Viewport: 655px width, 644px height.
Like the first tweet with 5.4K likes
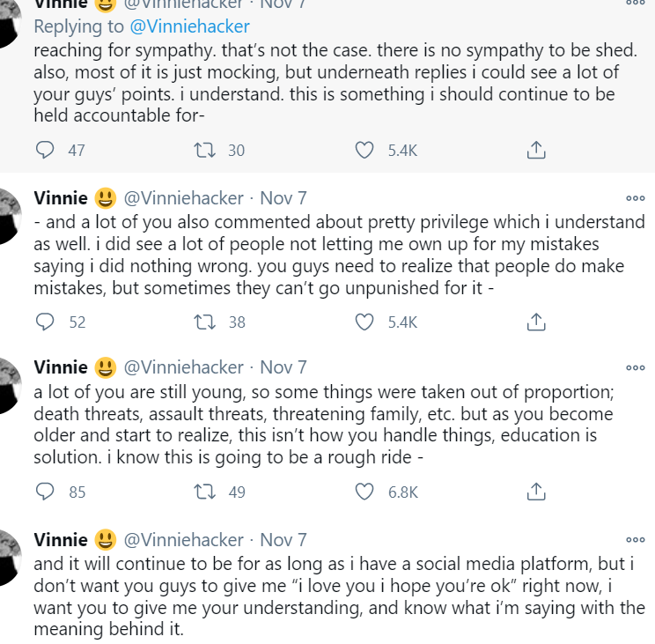[364, 150]
